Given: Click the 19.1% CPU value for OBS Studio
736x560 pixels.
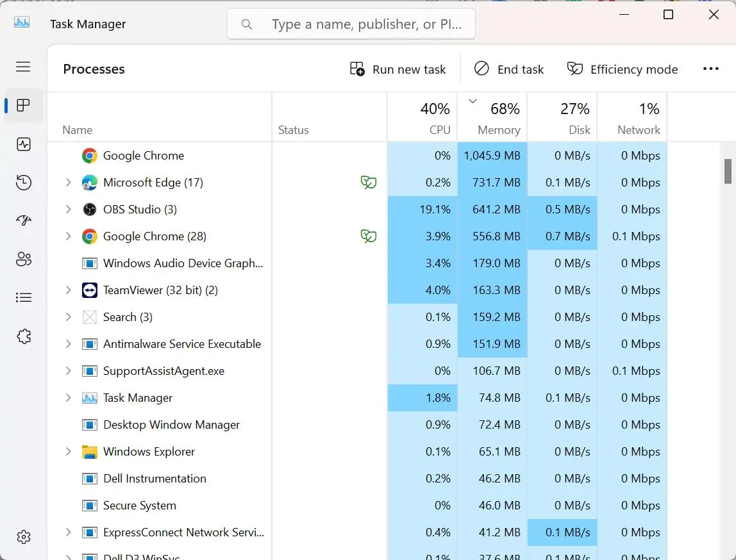Looking at the screenshot, I should click(435, 209).
